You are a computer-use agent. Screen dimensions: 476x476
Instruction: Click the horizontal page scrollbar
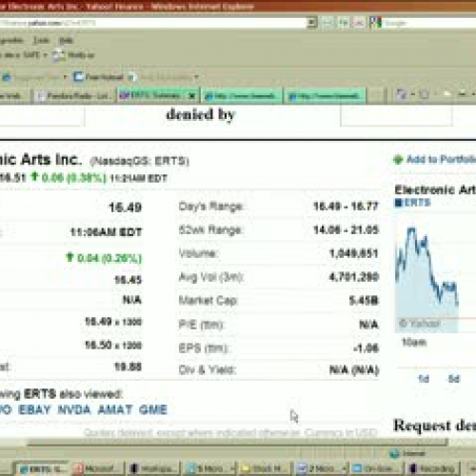(236, 443)
